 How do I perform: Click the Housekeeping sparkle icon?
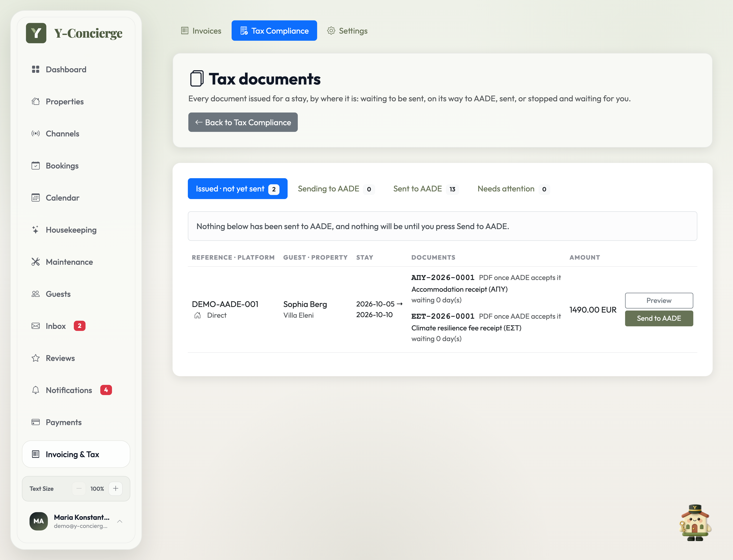(36, 230)
